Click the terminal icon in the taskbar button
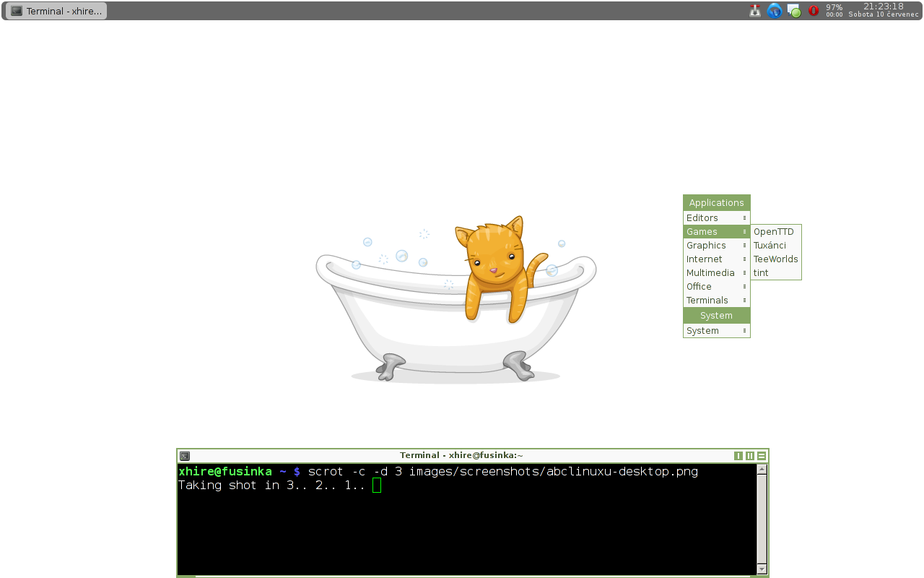The width and height of the screenshot is (924, 578). coord(17,11)
